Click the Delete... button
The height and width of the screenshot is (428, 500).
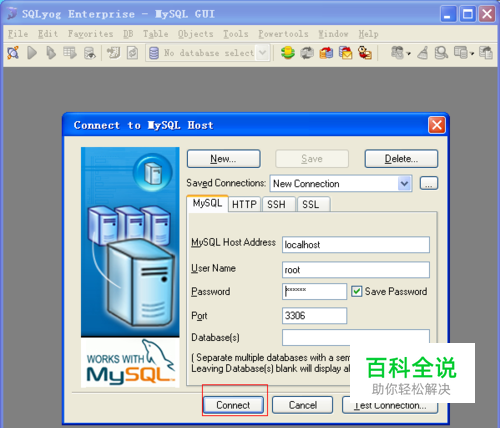coord(401,159)
